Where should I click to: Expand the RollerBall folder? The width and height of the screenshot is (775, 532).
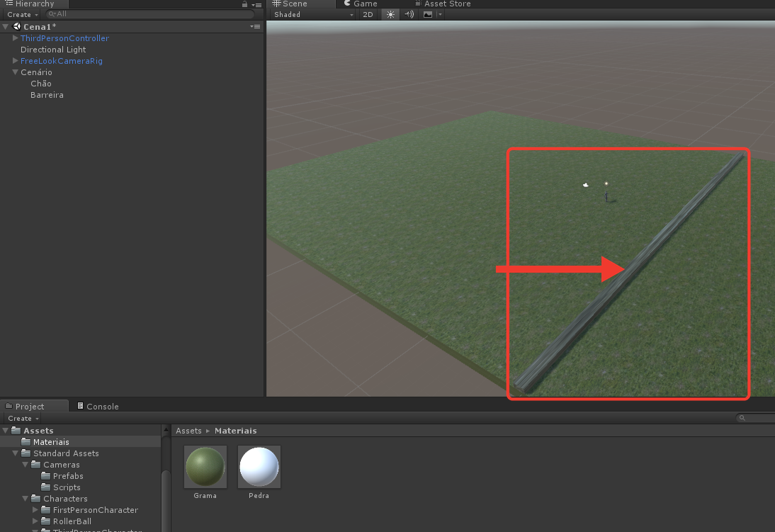point(35,521)
